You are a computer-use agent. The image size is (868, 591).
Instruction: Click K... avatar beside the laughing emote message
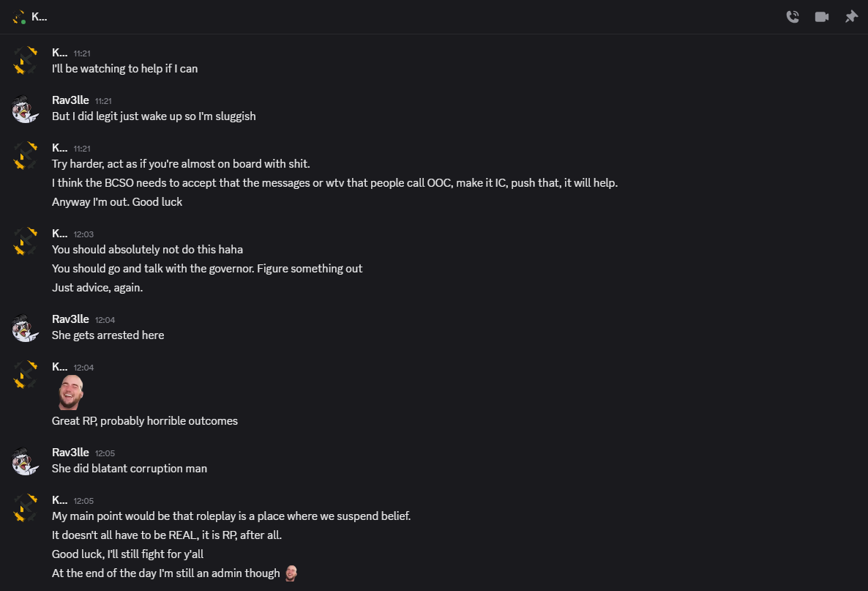coord(25,375)
